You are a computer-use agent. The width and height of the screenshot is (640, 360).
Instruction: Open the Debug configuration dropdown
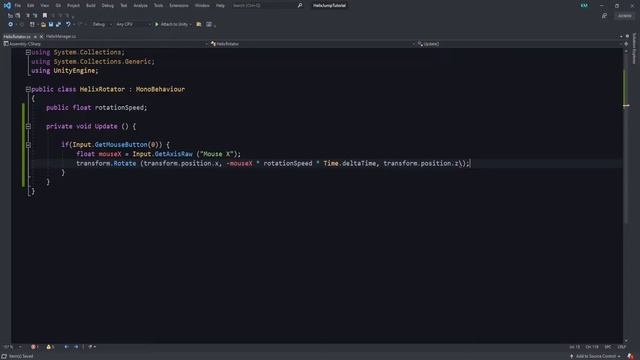(102, 24)
